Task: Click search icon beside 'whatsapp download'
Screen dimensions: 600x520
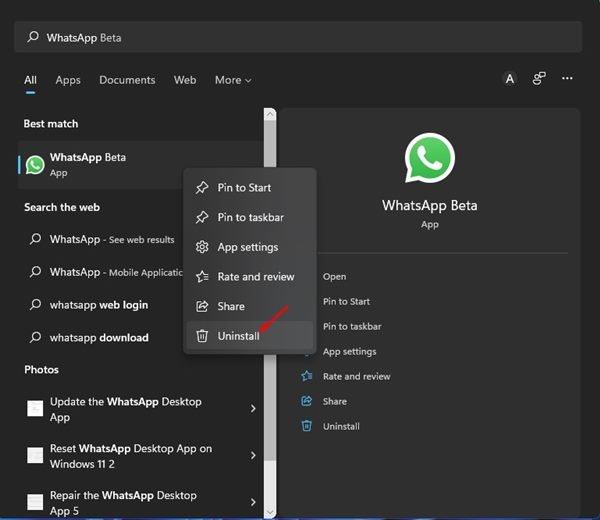Action: (x=35, y=337)
